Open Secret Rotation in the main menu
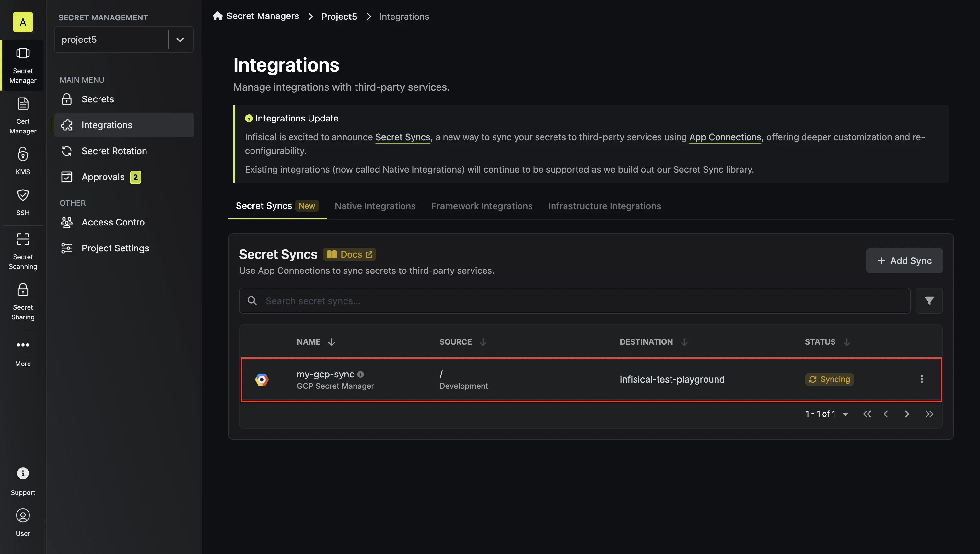This screenshot has width=980, height=554. (x=124, y=151)
